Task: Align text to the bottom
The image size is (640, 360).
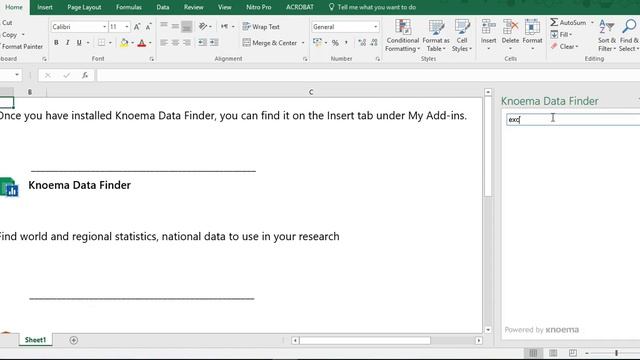Action: click(x=187, y=27)
